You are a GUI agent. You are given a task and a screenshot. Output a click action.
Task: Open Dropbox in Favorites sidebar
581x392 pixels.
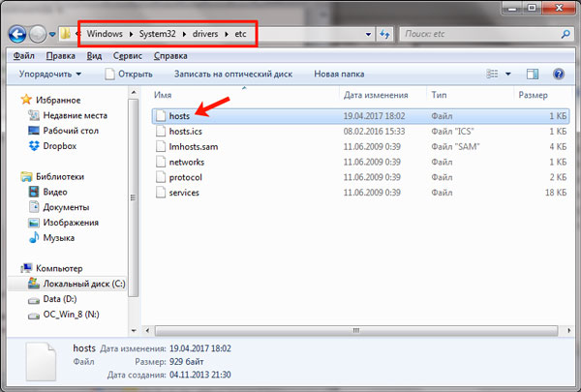click(60, 146)
